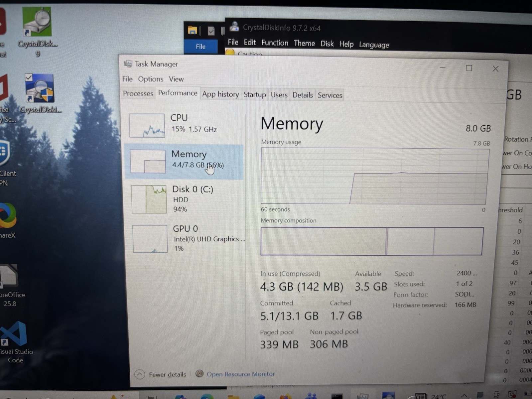Switch to the Users tab
The height and width of the screenshot is (399, 532).
click(279, 95)
